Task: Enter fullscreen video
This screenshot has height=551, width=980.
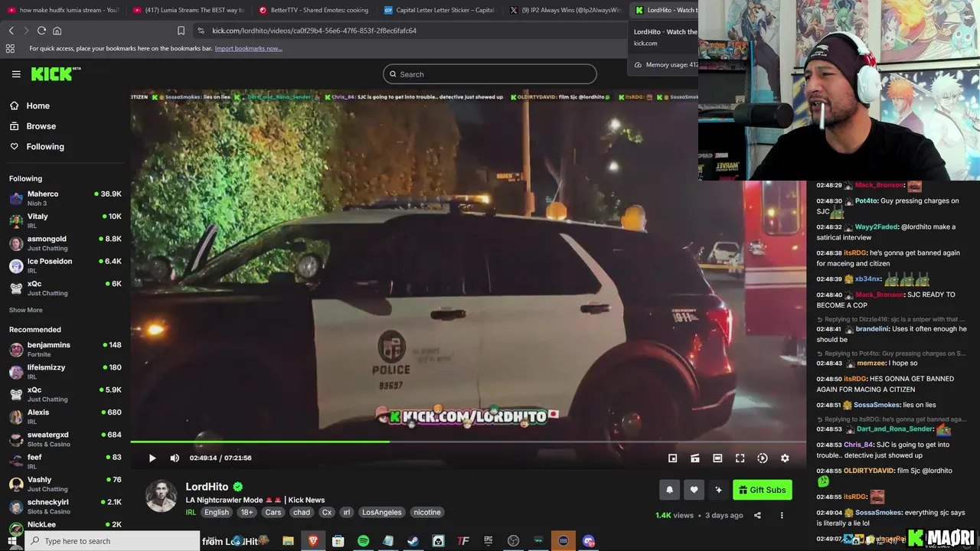Action: click(x=740, y=458)
